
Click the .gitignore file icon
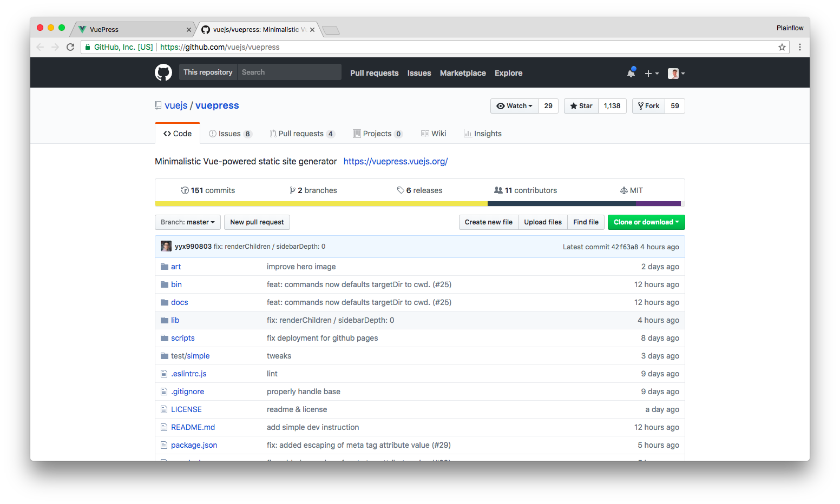click(164, 392)
